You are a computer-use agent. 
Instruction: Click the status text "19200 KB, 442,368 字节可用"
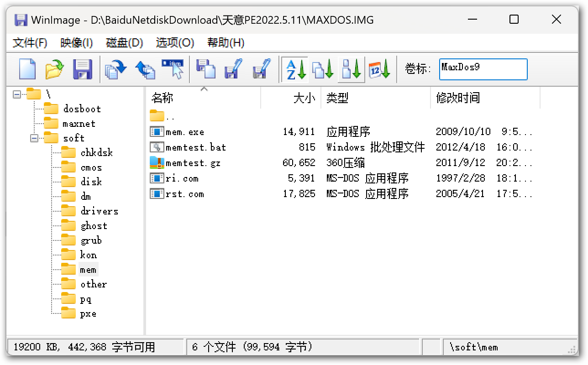pyautogui.click(x=84, y=347)
